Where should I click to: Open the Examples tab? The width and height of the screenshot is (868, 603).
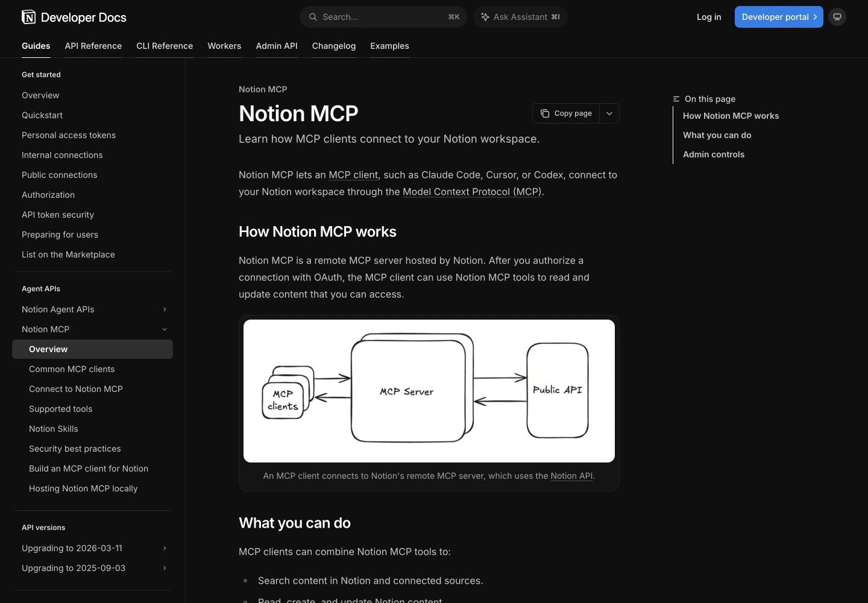(389, 46)
